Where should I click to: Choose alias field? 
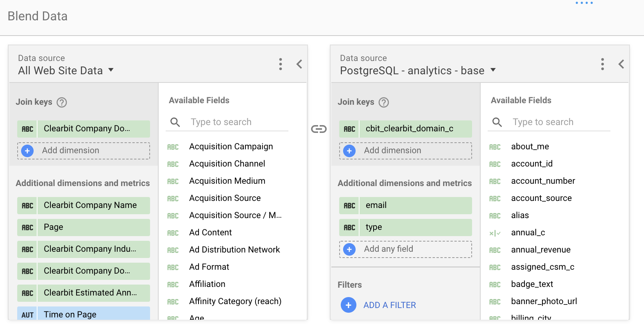(x=520, y=215)
